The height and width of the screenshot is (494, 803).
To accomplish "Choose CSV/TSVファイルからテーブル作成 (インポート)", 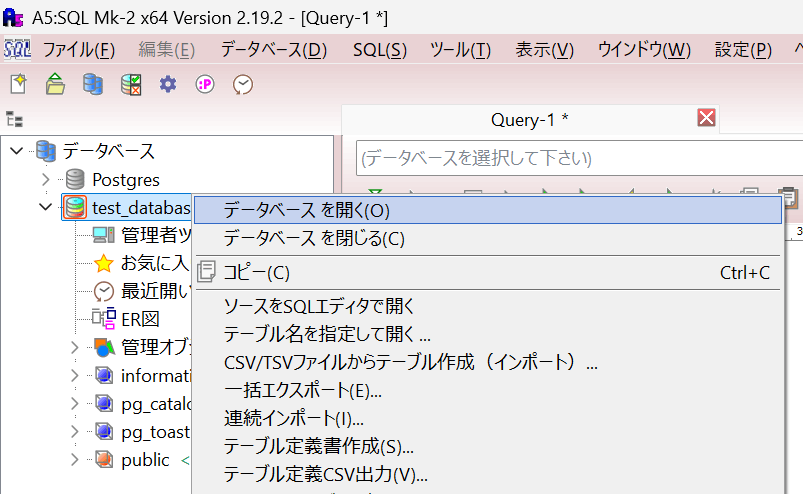I will click(x=488, y=362).
